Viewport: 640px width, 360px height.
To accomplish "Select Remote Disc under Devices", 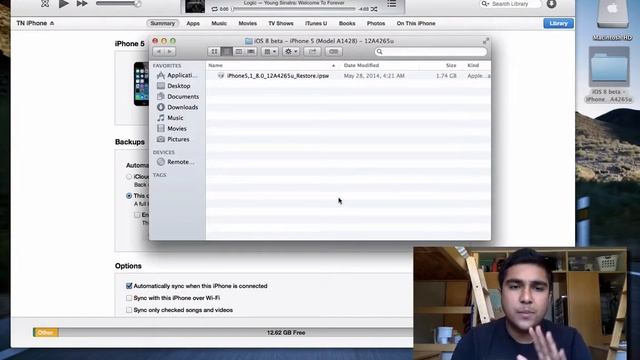I will (x=176, y=162).
